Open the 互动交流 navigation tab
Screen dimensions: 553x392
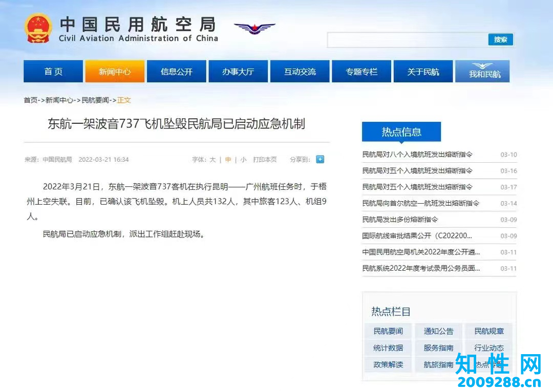[300, 71]
